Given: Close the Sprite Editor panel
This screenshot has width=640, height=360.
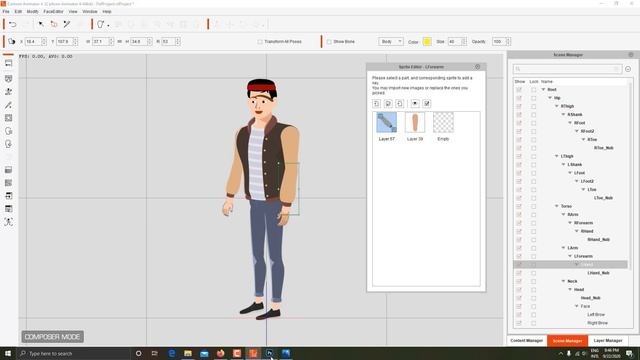Looking at the screenshot, I should click(x=478, y=67).
